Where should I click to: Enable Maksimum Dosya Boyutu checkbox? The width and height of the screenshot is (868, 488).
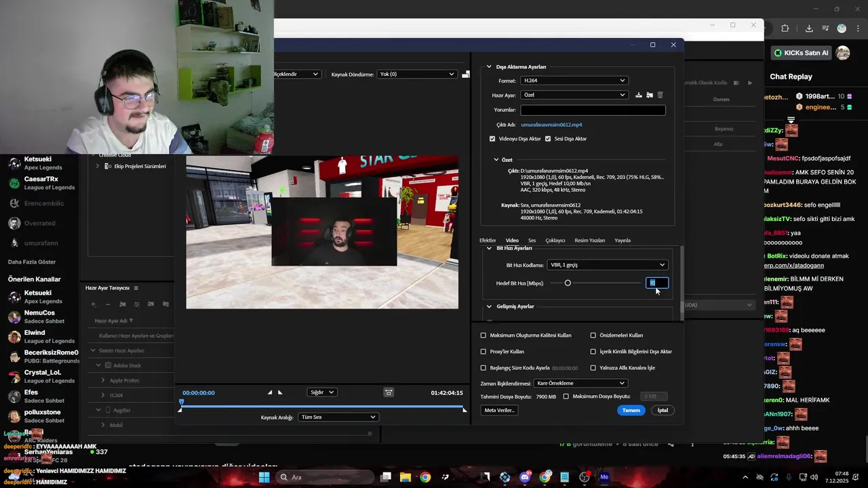coord(566,396)
